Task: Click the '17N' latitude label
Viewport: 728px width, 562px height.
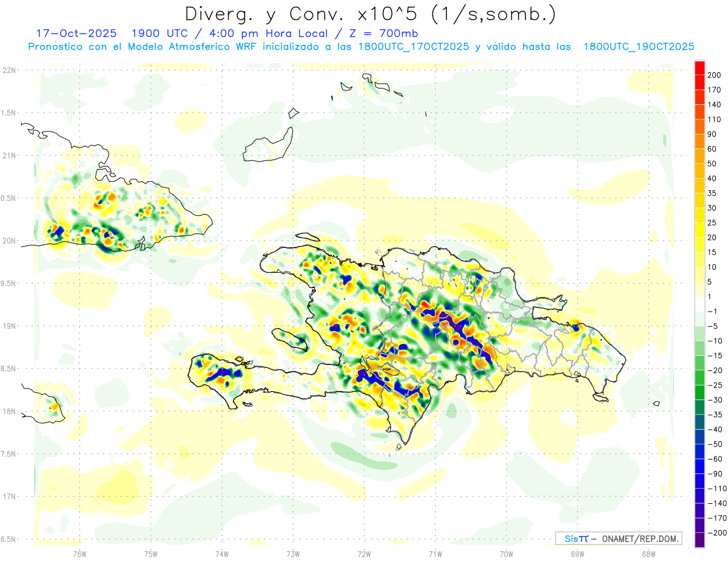Action: [9, 497]
